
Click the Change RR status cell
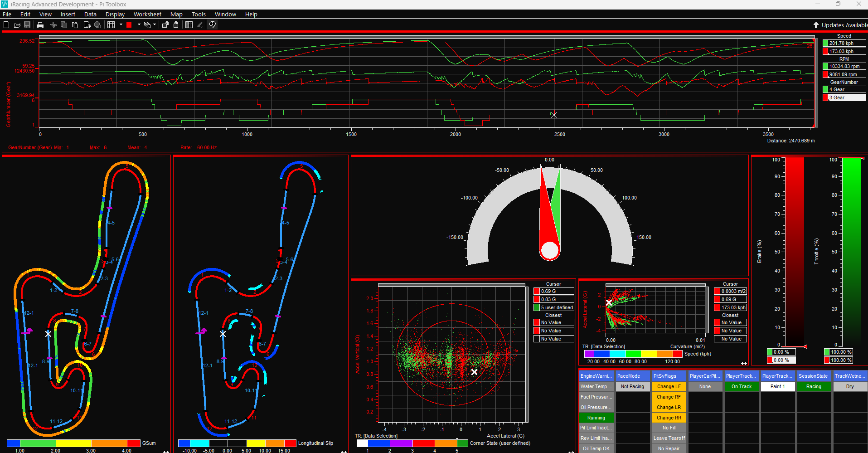point(669,418)
